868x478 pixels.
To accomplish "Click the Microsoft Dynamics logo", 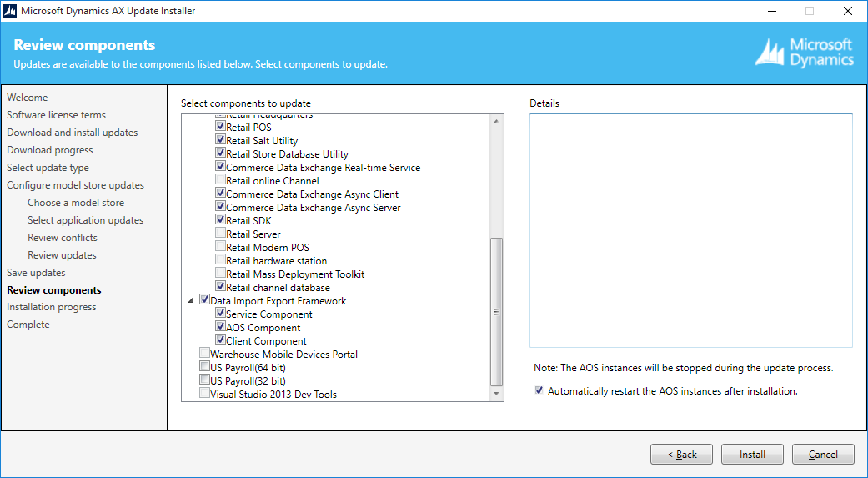I will (805, 53).
